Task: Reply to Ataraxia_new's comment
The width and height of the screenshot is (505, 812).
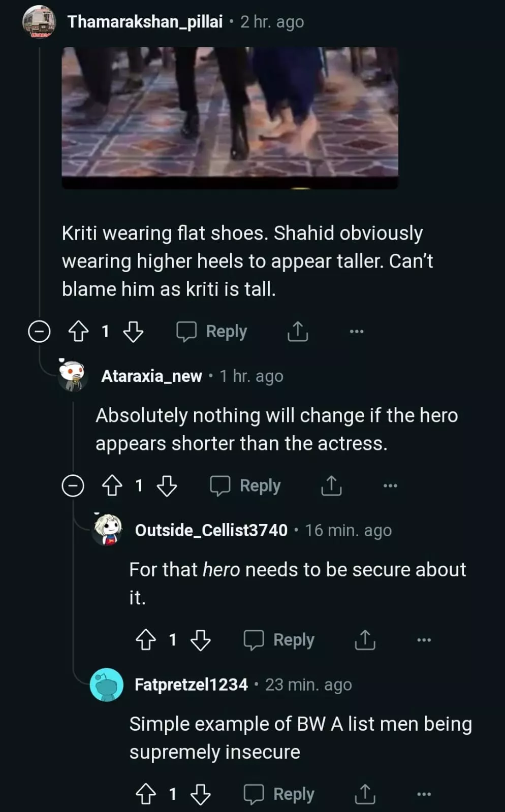Action: point(245,486)
